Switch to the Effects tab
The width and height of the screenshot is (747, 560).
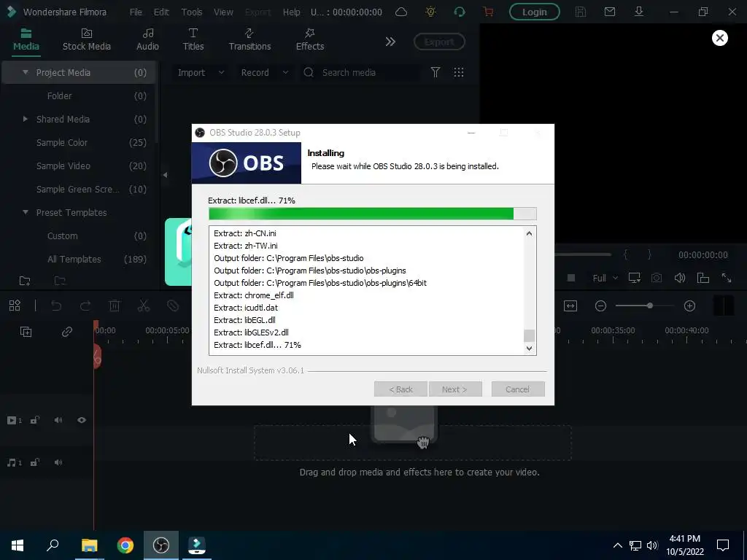click(309, 39)
